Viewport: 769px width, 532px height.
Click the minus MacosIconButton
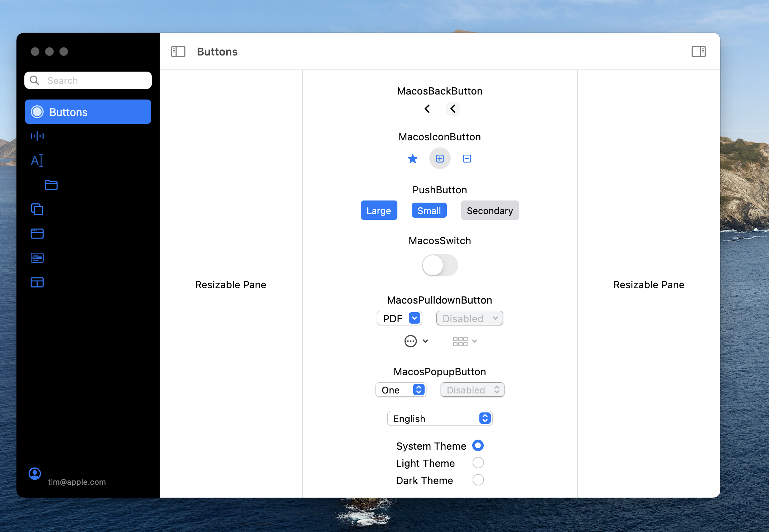pyautogui.click(x=466, y=159)
